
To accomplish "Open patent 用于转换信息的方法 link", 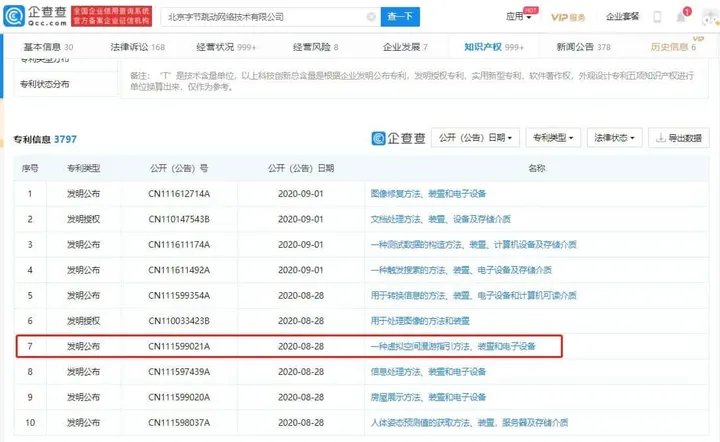I will [473, 296].
